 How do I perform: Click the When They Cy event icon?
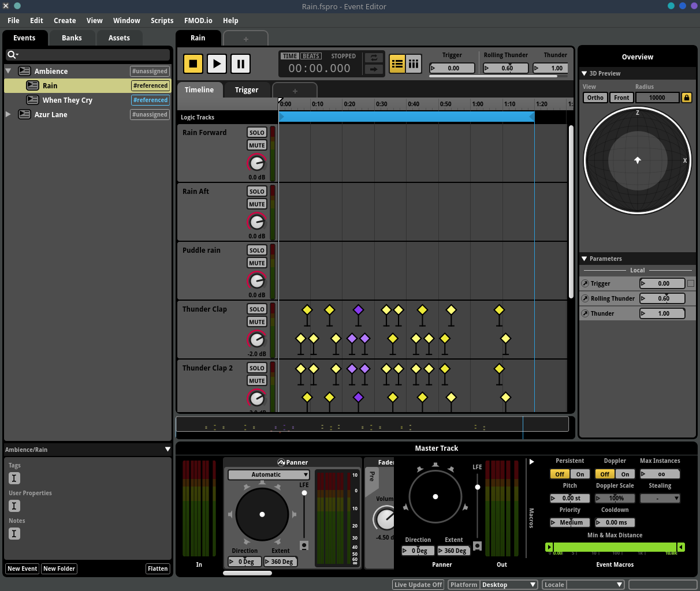tap(33, 100)
